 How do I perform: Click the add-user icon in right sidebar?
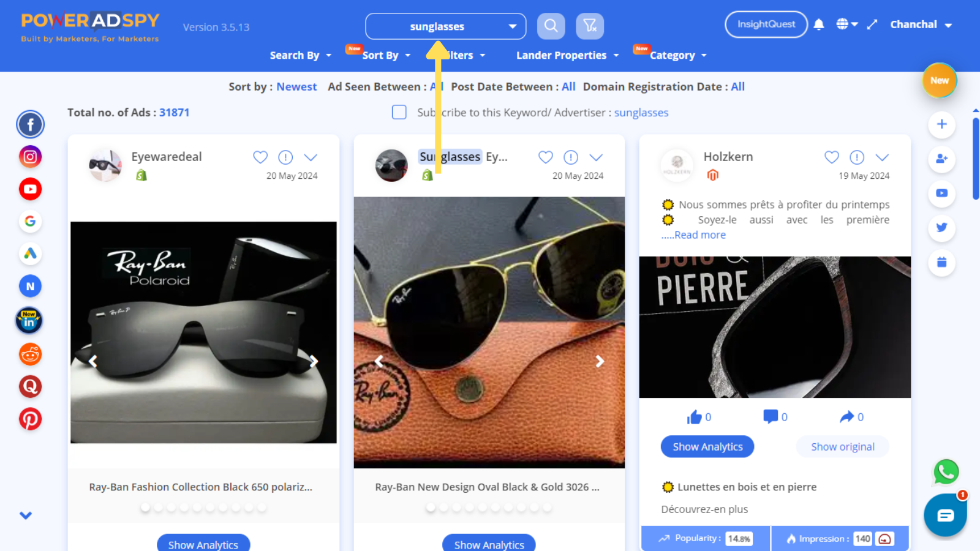(942, 159)
